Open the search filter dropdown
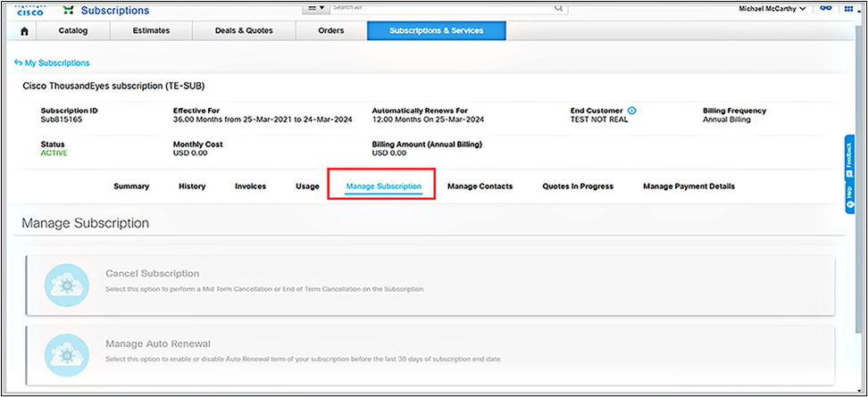The image size is (868, 397). coord(315,8)
